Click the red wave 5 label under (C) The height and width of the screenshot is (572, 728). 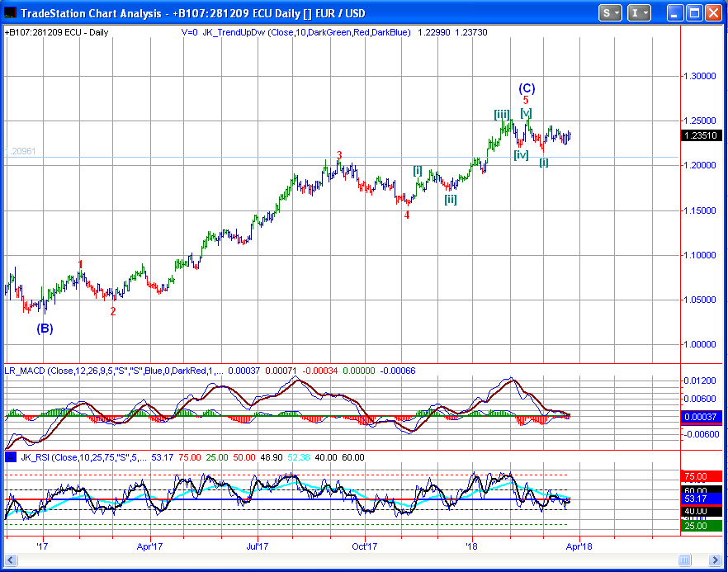point(526,100)
